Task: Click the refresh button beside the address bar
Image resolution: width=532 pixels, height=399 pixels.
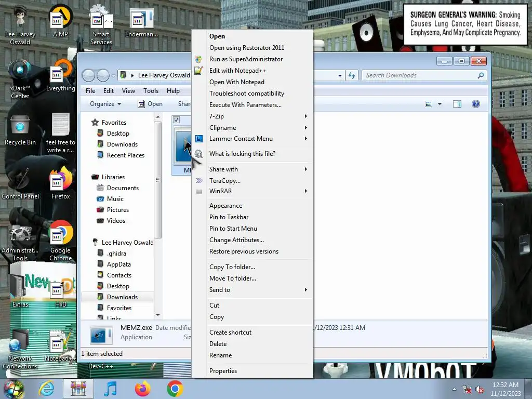Action: [x=352, y=75]
